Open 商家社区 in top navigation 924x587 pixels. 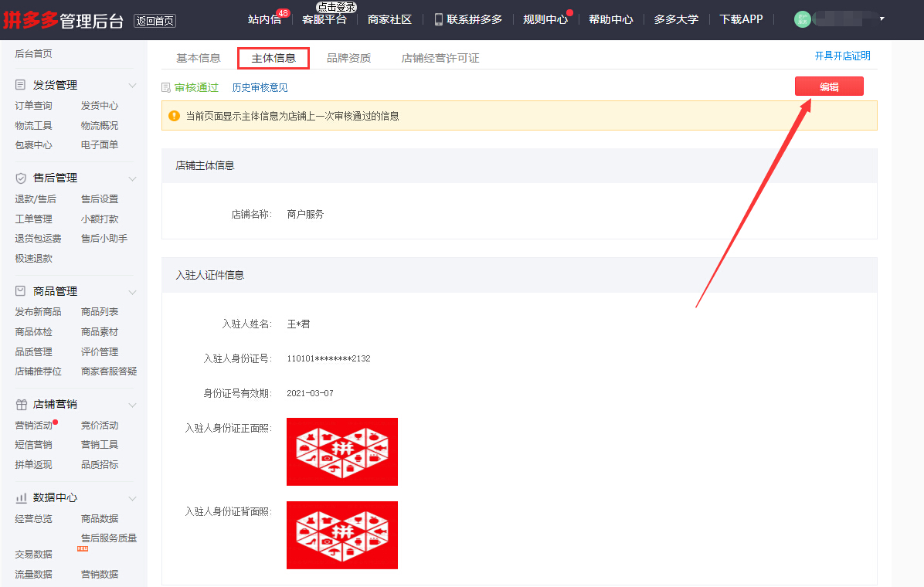click(389, 19)
